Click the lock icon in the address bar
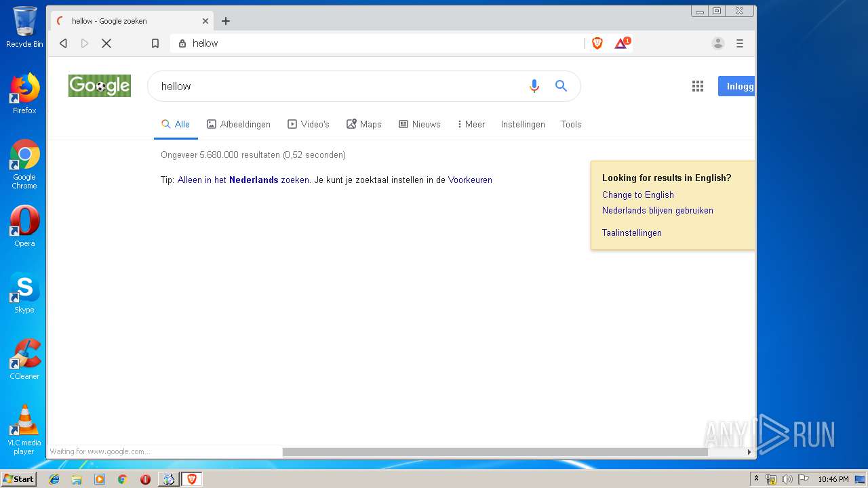Image resolution: width=868 pixels, height=488 pixels. (x=182, y=43)
